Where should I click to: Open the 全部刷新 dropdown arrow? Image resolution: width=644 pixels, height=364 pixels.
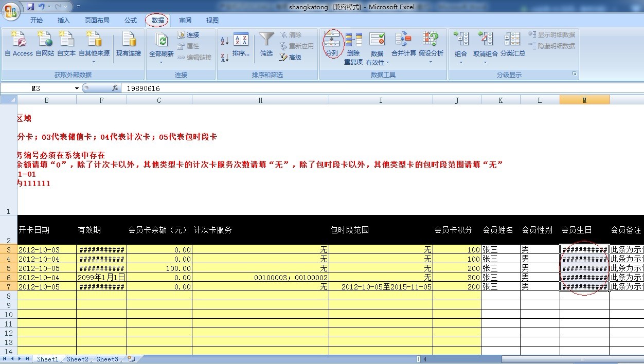pos(161,62)
